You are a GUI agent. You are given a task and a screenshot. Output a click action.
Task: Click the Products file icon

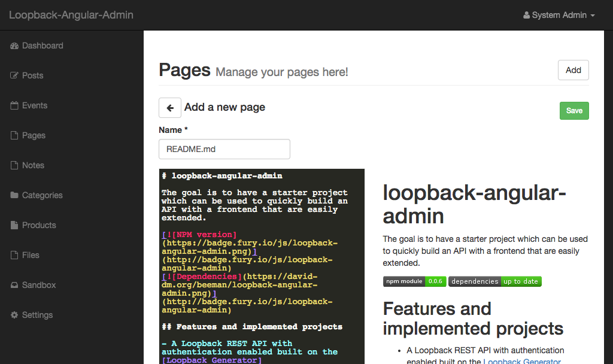14,226
